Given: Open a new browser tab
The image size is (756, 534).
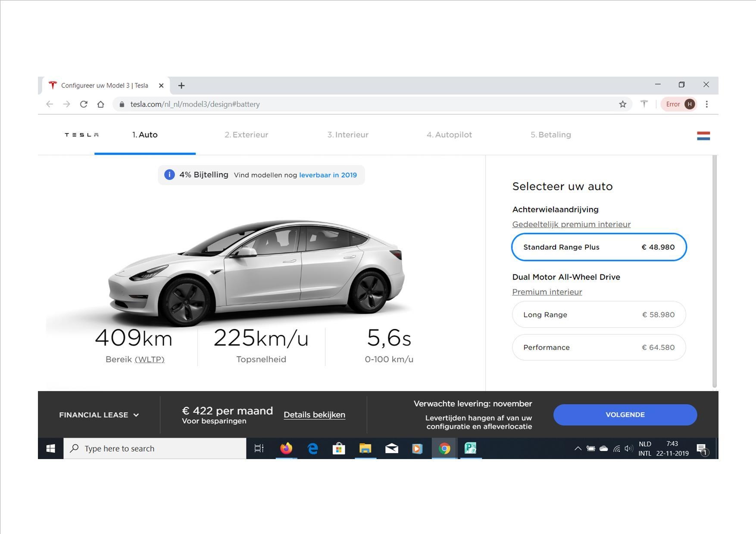Looking at the screenshot, I should point(181,86).
